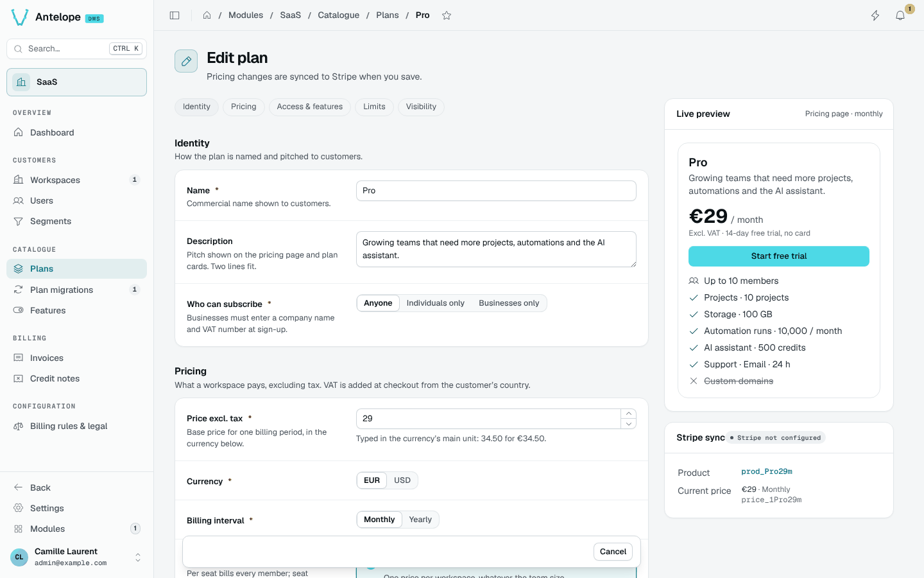The height and width of the screenshot is (578, 924).
Task: Open the lightning quick actions icon
Action: pyautogui.click(x=875, y=15)
